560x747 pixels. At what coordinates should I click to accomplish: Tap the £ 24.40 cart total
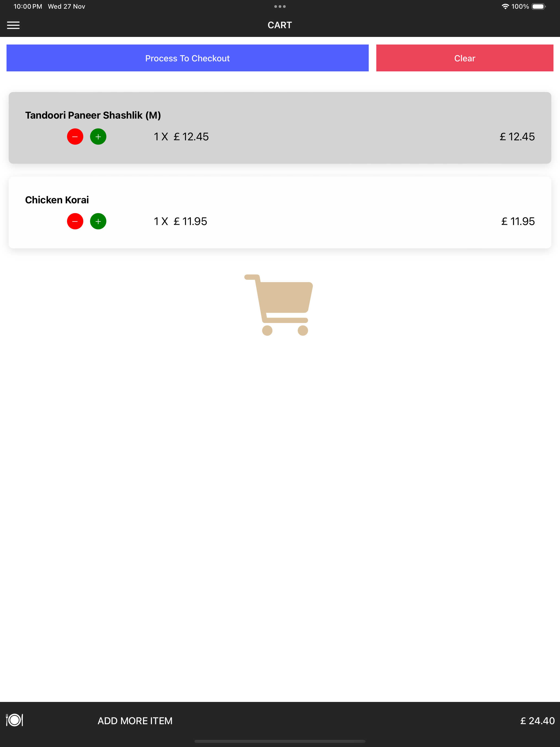(x=537, y=721)
